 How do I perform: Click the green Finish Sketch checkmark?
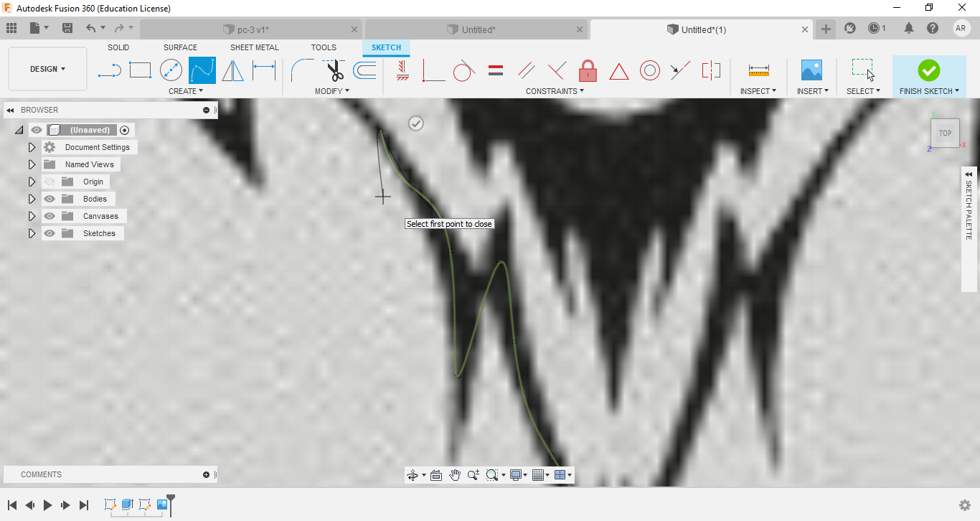coord(929,70)
